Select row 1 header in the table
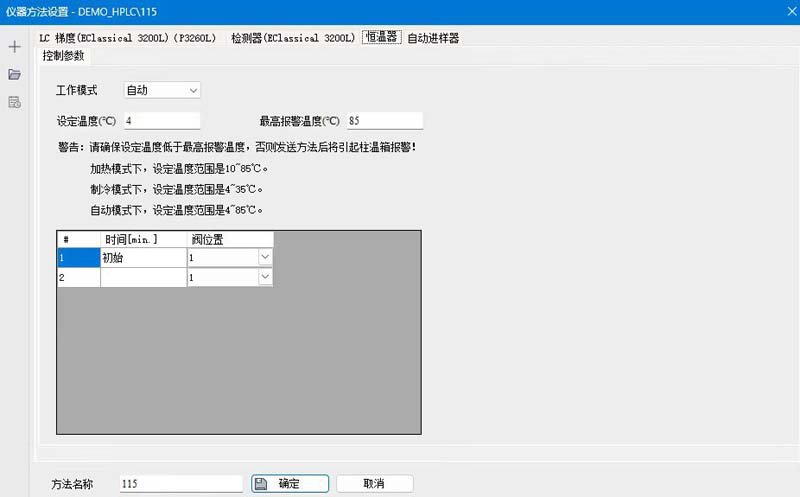The height and width of the screenshot is (497, 800). pos(79,258)
